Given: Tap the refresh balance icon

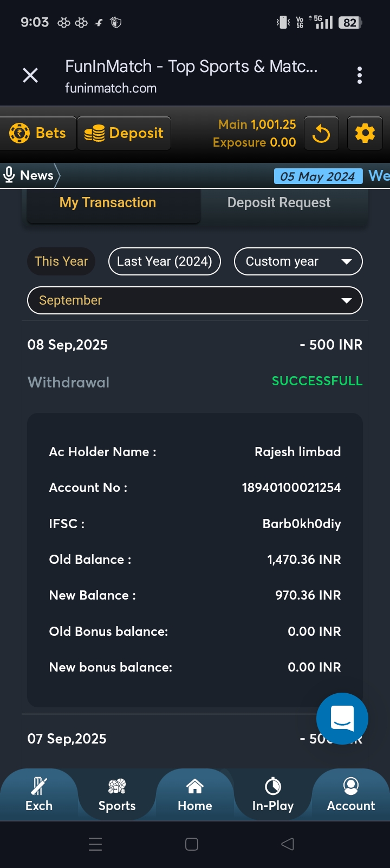Looking at the screenshot, I should (x=321, y=133).
